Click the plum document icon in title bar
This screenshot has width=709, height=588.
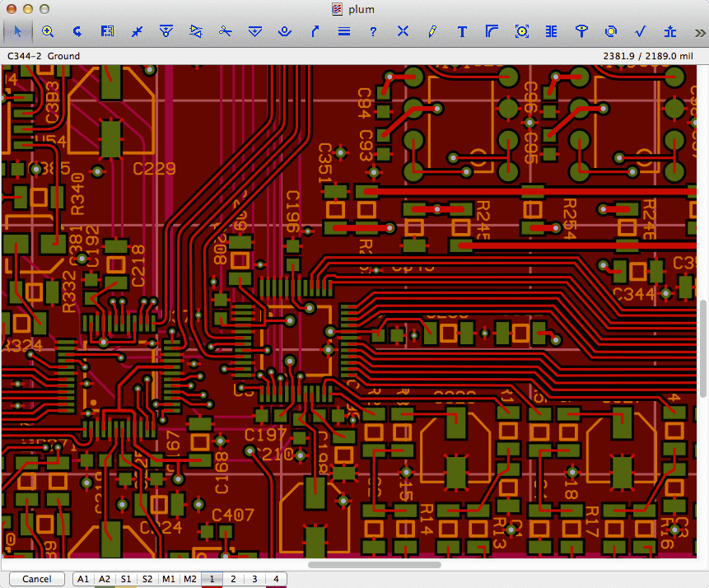[x=337, y=9]
